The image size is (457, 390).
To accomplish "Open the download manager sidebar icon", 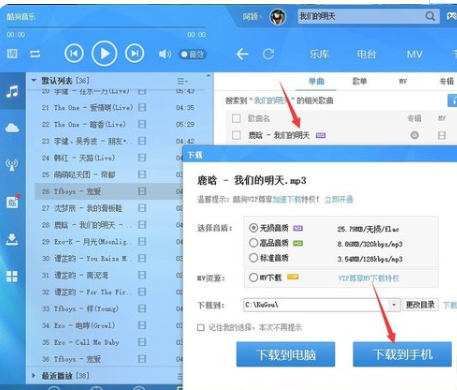I will point(12,239).
